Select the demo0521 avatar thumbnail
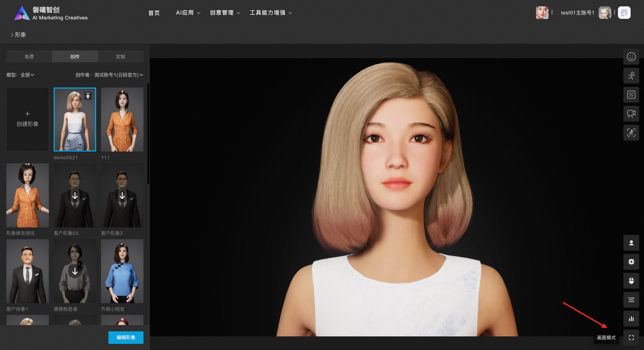Image resolution: width=644 pixels, height=350 pixels. tap(75, 120)
